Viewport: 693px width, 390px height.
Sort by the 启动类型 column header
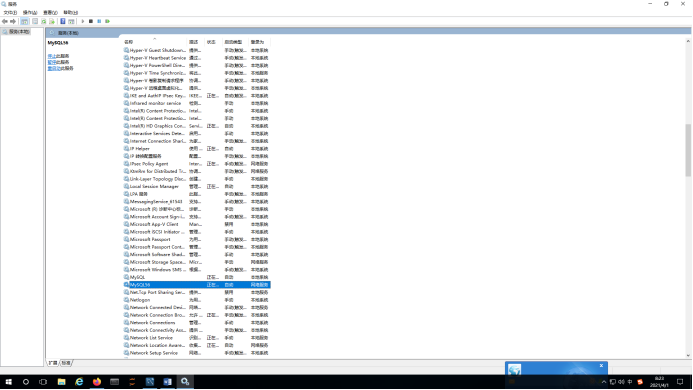[x=236, y=42]
